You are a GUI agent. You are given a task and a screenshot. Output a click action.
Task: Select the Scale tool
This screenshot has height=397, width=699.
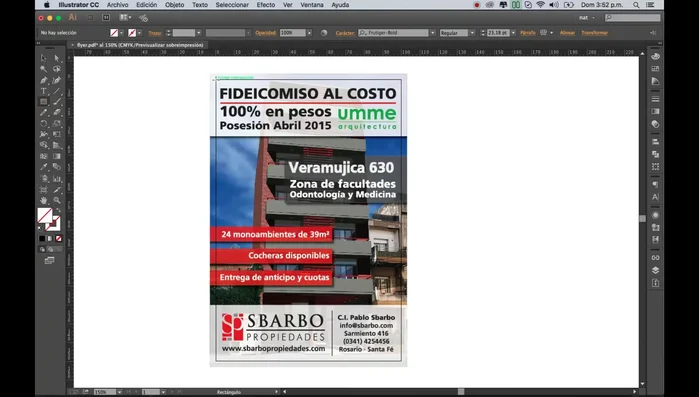pyautogui.click(x=57, y=123)
